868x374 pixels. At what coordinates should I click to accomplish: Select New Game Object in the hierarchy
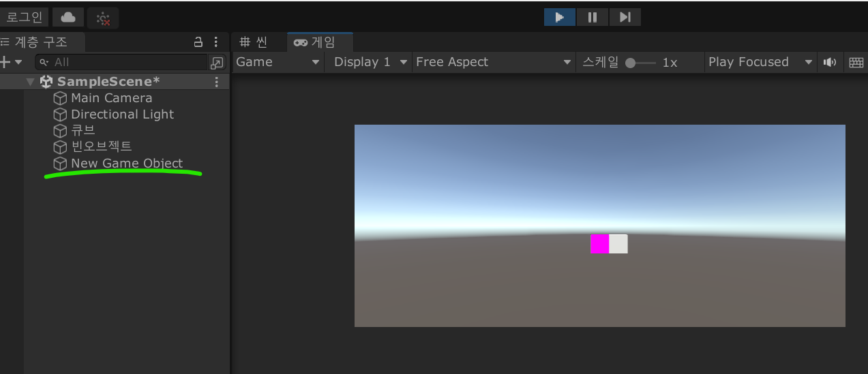[127, 163]
